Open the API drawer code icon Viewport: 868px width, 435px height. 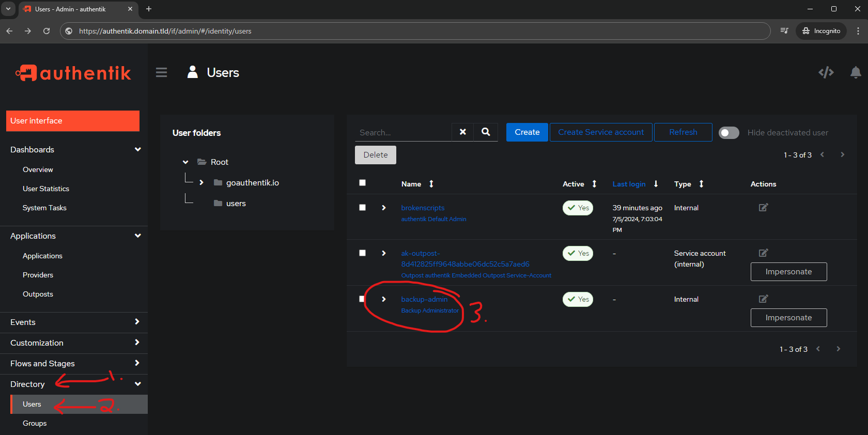[826, 72]
